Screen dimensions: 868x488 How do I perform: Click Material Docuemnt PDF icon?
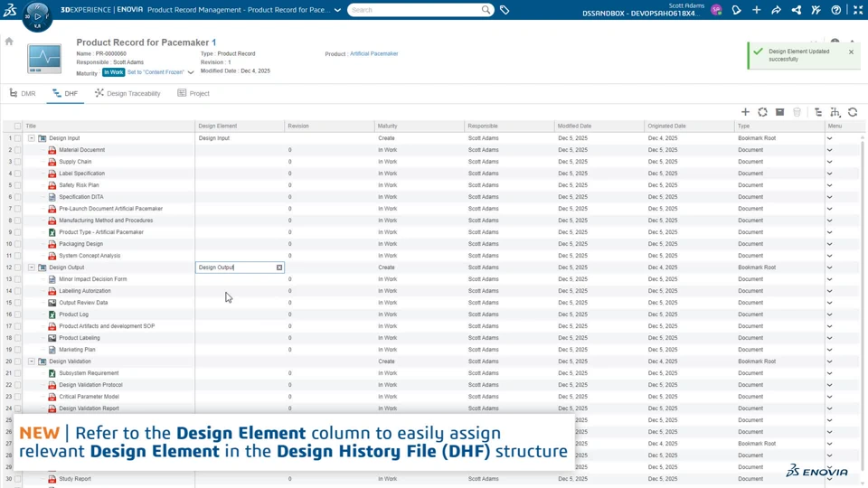[x=52, y=150]
